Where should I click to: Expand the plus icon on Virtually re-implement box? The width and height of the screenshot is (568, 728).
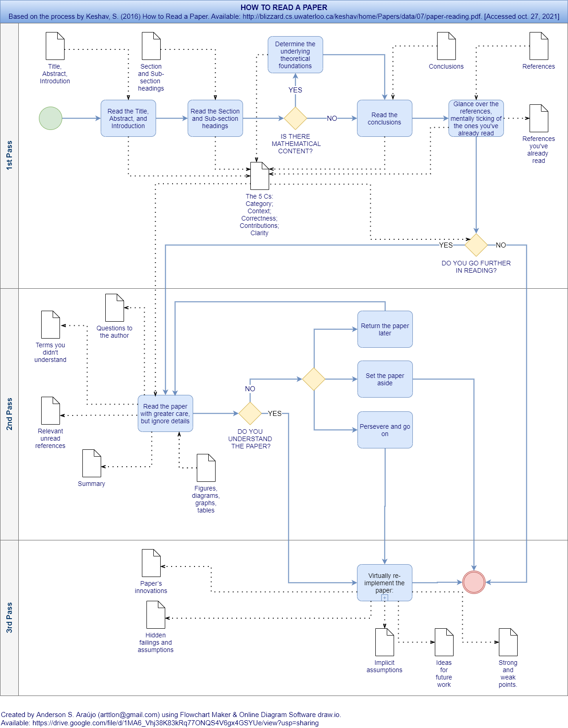point(384,598)
